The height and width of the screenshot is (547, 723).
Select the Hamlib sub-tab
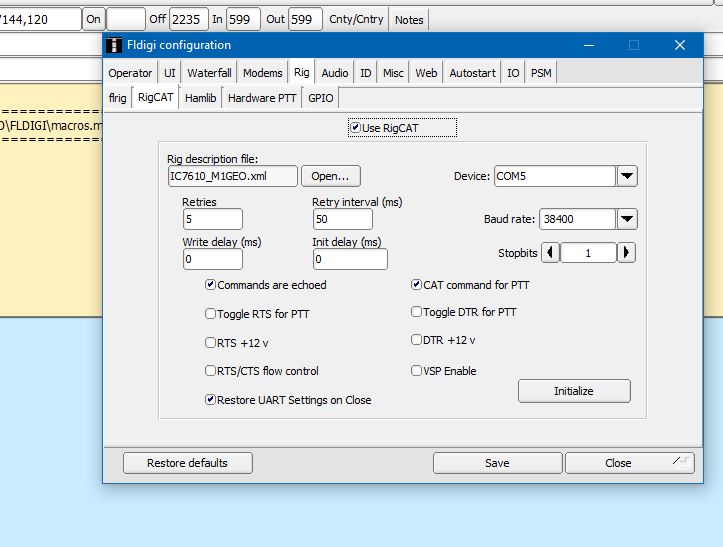click(x=201, y=98)
